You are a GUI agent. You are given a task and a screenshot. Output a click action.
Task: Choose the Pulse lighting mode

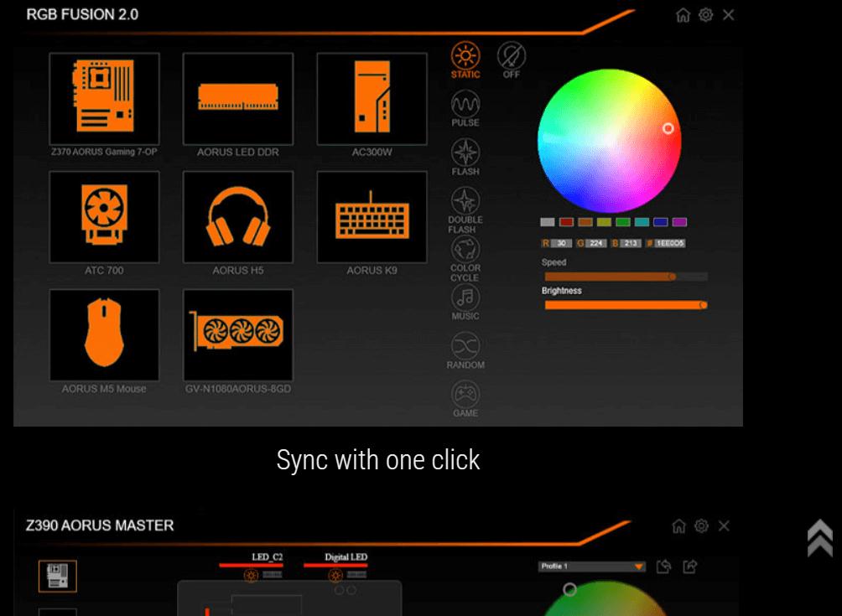coord(465,108)
